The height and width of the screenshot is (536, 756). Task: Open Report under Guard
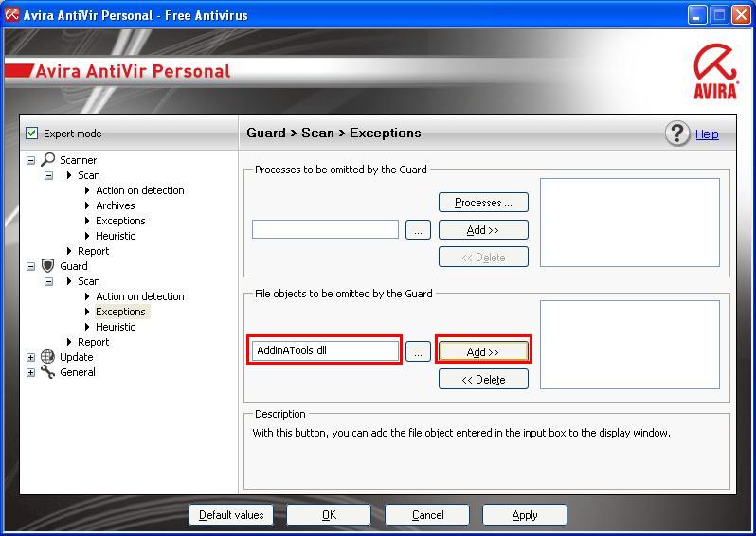click(93, 342)
